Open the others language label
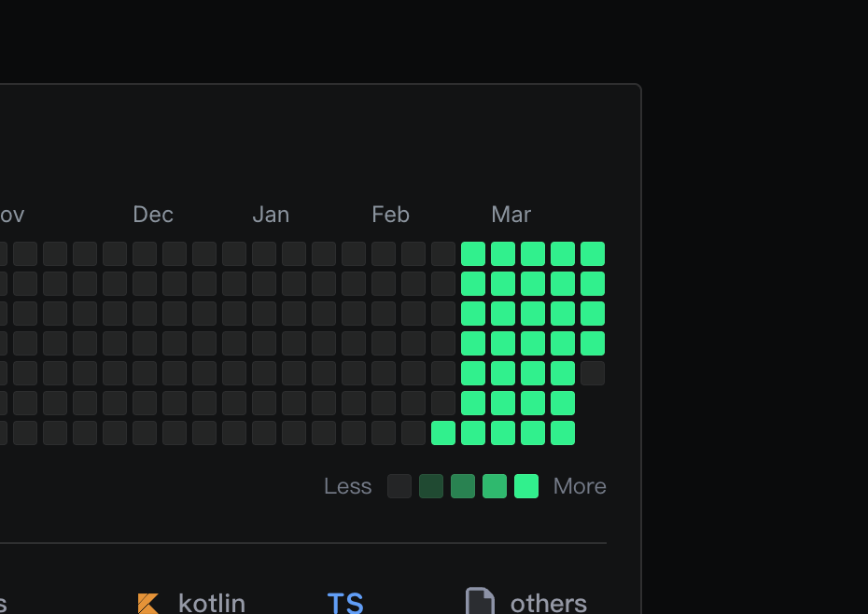The width and height of the screenshot is (868, 614). 549,603
